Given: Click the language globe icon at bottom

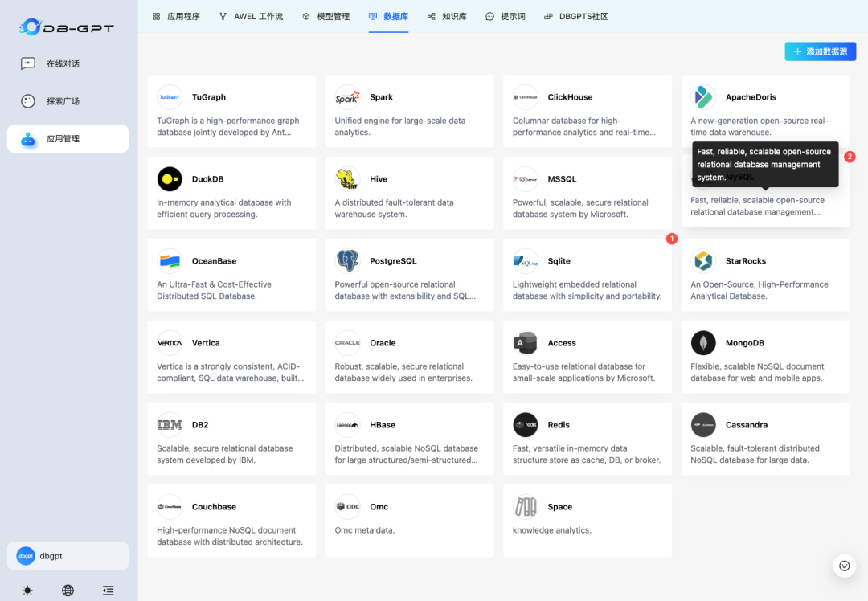Looking at the screenshot, I should click(x=68, y=590).
